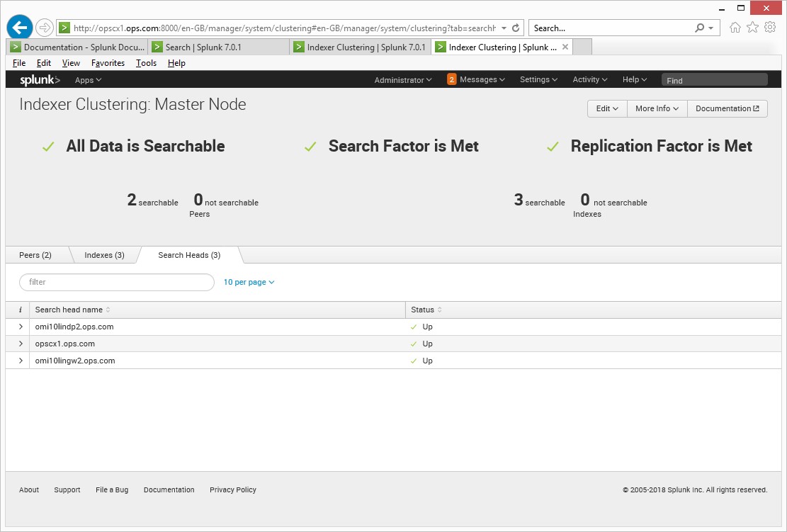Close the active Indexer Clustering tab
Image resolution: width=787 pixels, height=532 pixels.
click(565, 47)
